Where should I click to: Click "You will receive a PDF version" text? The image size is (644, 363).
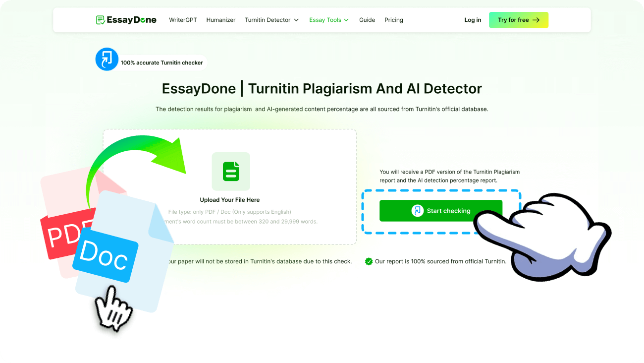click(x=450, y=176)
